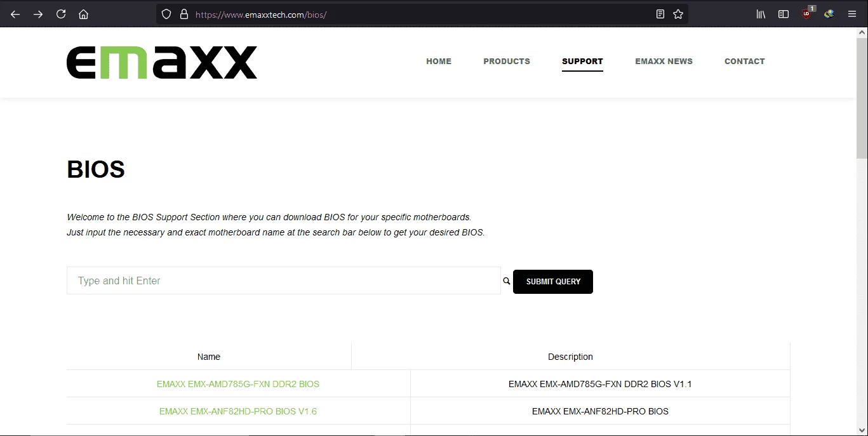
Task: Bookmark this page with the star icon
Action: [x=678, y=14]
